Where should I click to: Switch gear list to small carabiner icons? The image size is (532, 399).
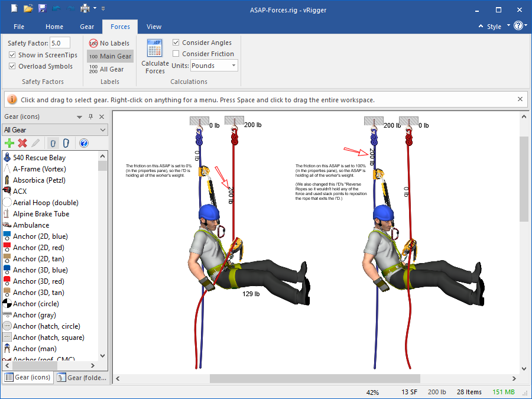[53, 143]
